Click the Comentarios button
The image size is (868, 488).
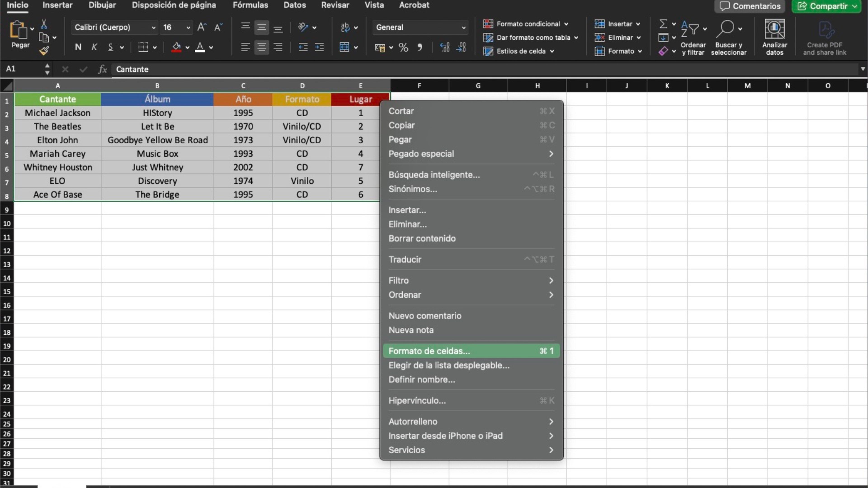pos(749,6)
